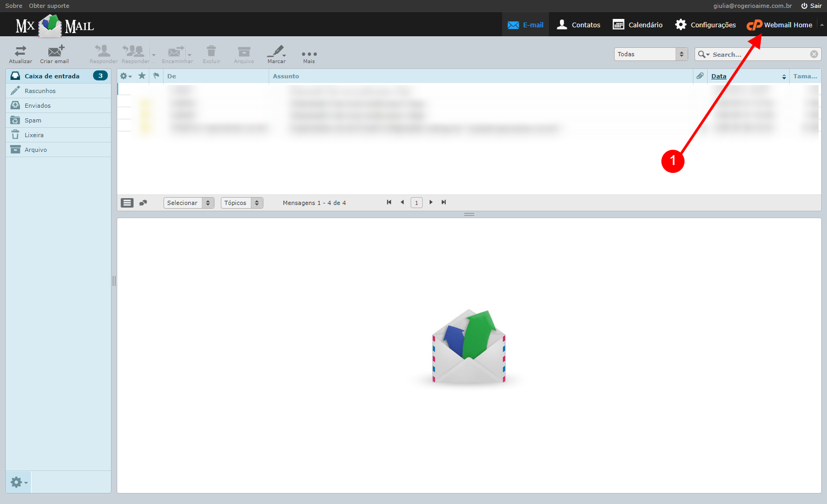
Task: Select the Enviados folder
Action: click(38, 106)
